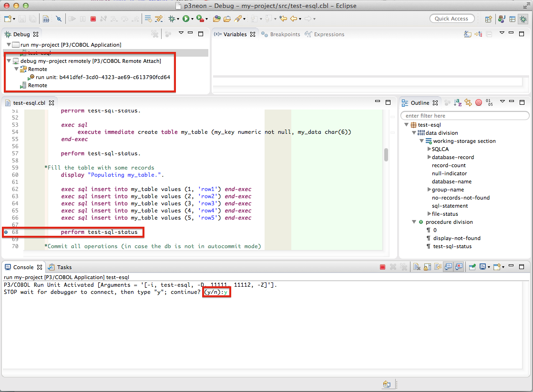533x392 pixels.
Task: Click the green bug Debug launch icon
Action: pos(172,19)
